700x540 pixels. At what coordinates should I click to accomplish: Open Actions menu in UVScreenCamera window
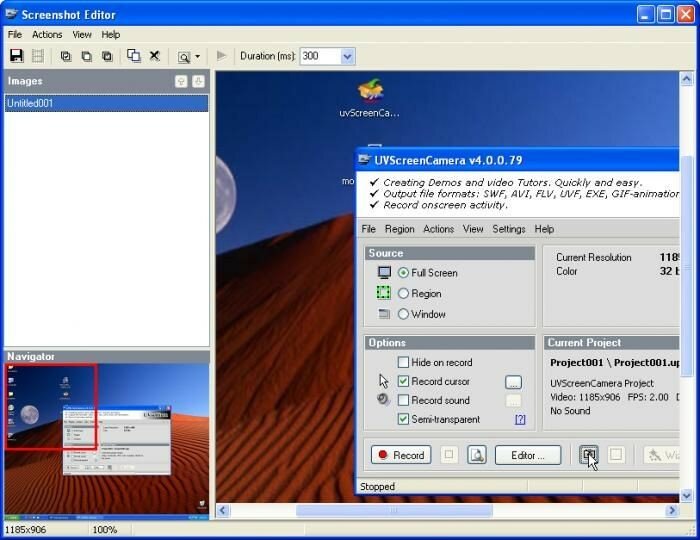click(x=438, y=229)
